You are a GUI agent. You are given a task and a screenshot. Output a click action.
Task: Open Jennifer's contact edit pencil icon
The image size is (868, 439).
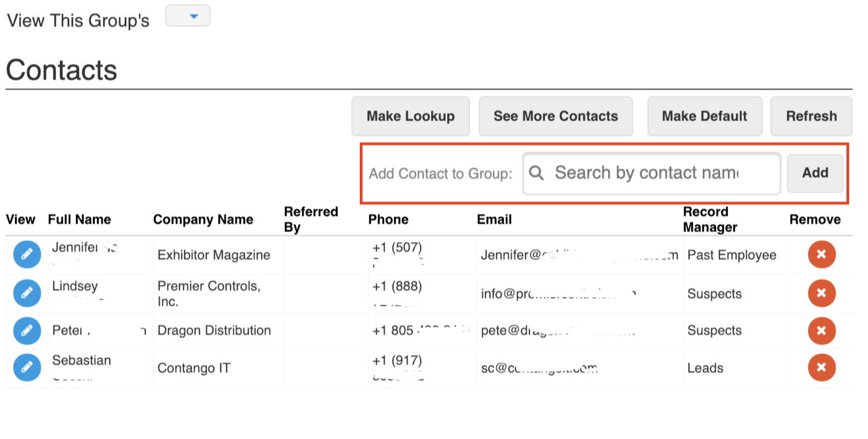27,254
